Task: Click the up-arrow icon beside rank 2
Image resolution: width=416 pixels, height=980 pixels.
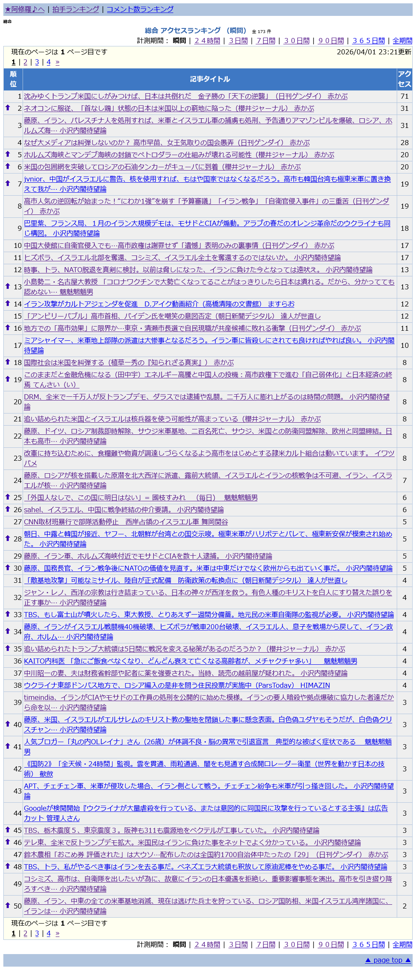Action: tap(8, 108)
